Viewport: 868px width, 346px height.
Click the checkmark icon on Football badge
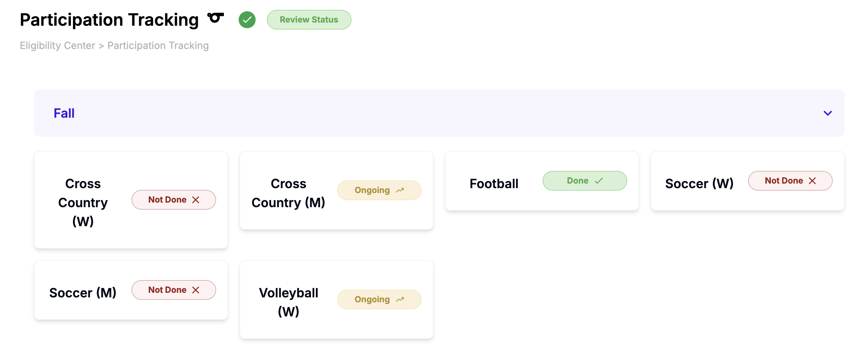tap(599, 181)
